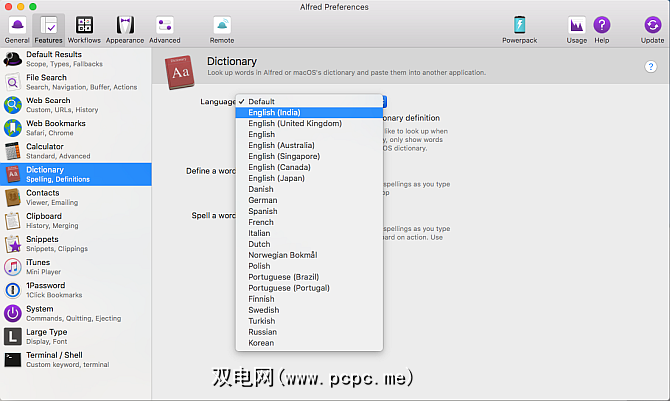The image size is (670, 401).
Task: Open Terminal / Shell settings
Action: click(76, 360)
